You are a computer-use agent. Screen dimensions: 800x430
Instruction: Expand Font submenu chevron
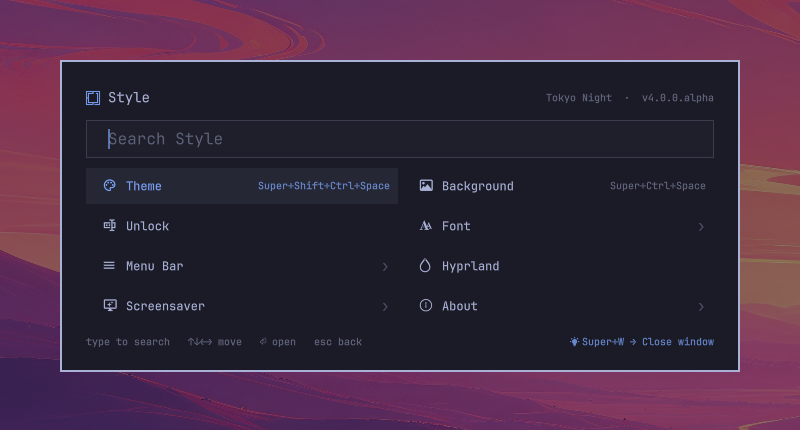701,226
